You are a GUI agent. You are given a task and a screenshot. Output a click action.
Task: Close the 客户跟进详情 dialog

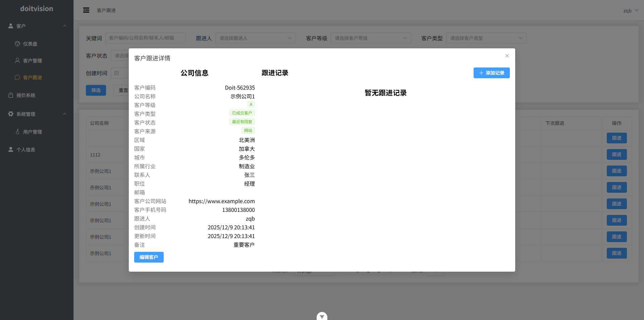click(507, 56)
